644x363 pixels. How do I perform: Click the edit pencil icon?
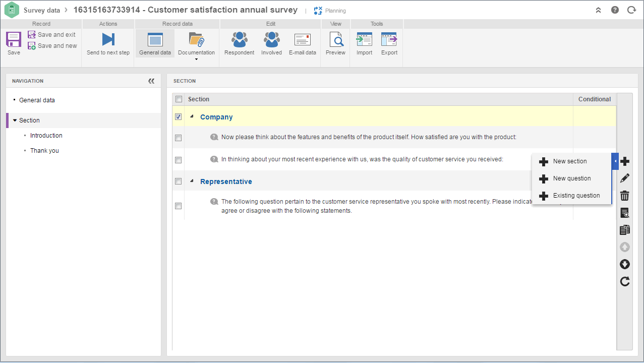625,178
